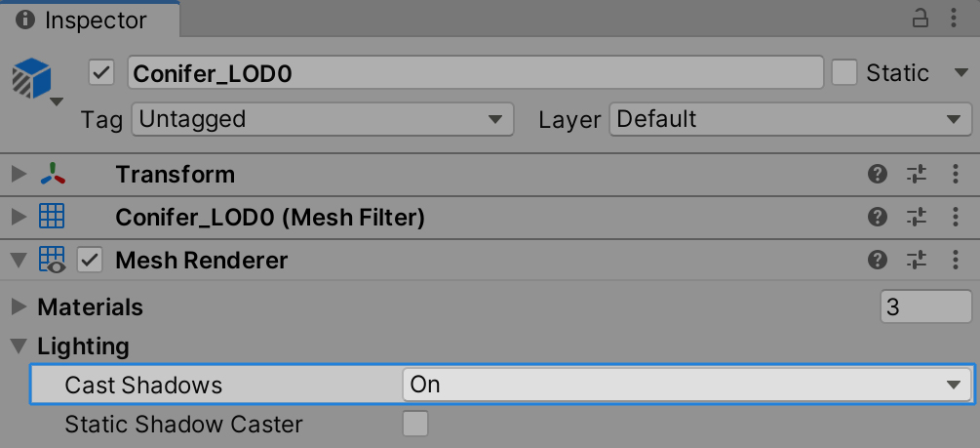The image size is (980, 448).
Task: Open Mesh Renderer three-dot context menu
Action: pos(956,261)
